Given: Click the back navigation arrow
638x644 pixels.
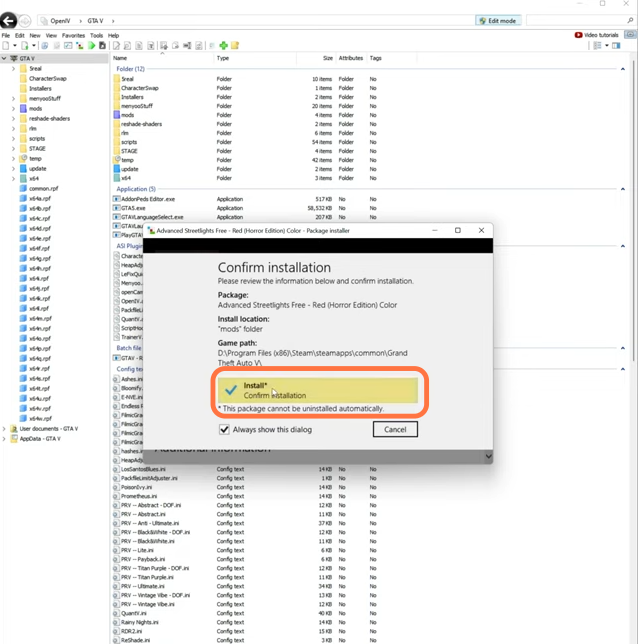Looking at the screenshot, I should click(x=9, y=20).
